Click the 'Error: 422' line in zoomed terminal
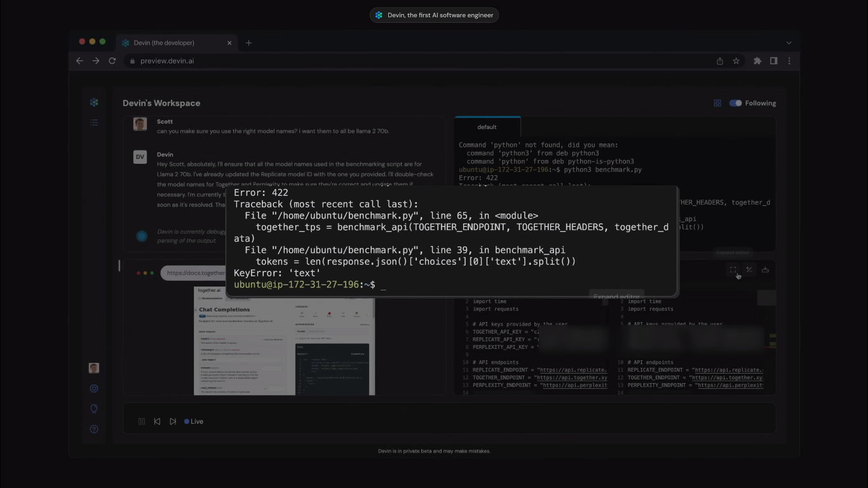Image resolution: width=868 pixels, height=488 pixels. pyautogui.click(x=261, y=193)
